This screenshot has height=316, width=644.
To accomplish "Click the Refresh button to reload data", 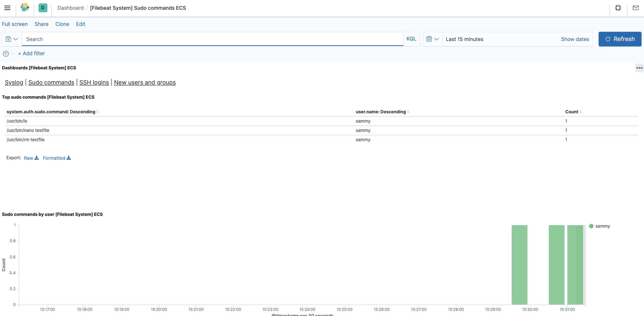I will pos(620,39).
